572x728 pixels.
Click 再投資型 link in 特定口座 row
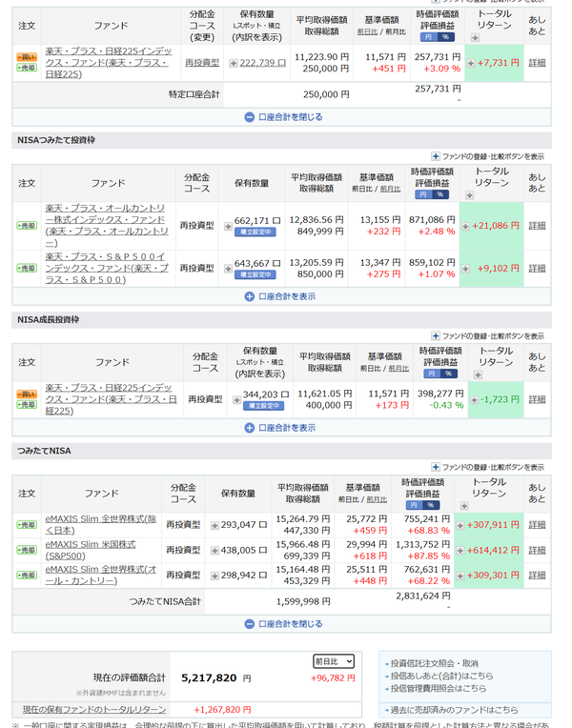(x=202, y=63)
